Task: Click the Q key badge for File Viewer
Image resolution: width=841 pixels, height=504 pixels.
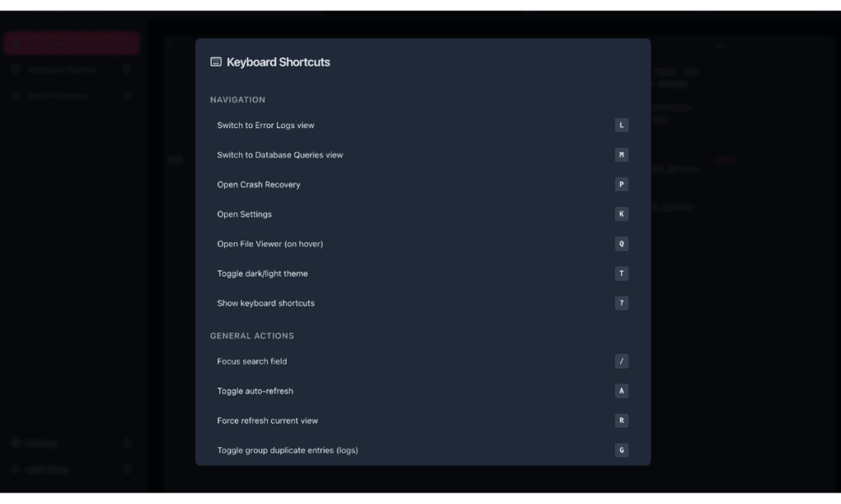Action: (x=621, y=244)
